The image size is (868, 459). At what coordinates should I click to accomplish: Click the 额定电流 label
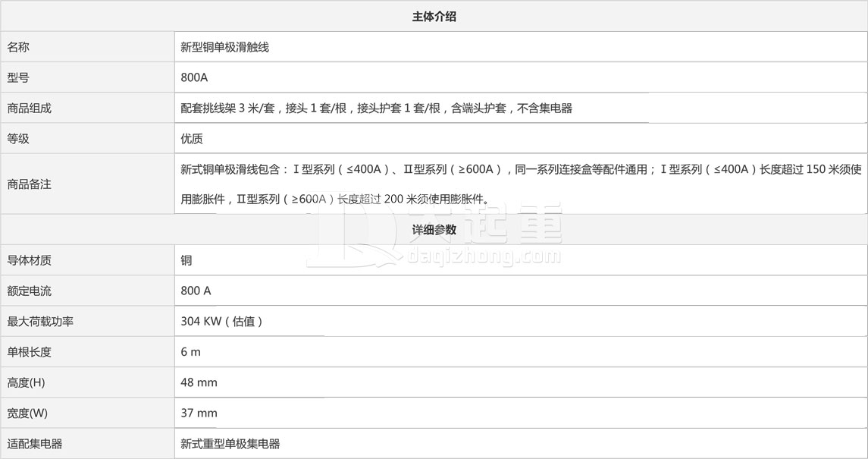click(x=30, y=291)
